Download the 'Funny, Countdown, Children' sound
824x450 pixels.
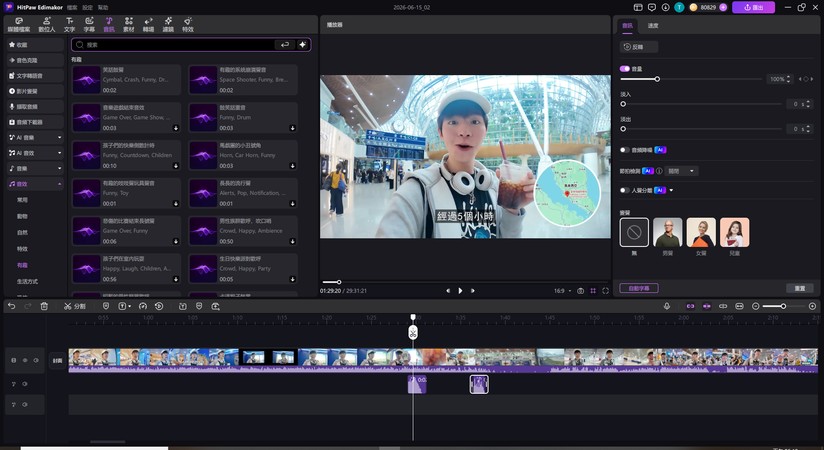coord(176,166)
